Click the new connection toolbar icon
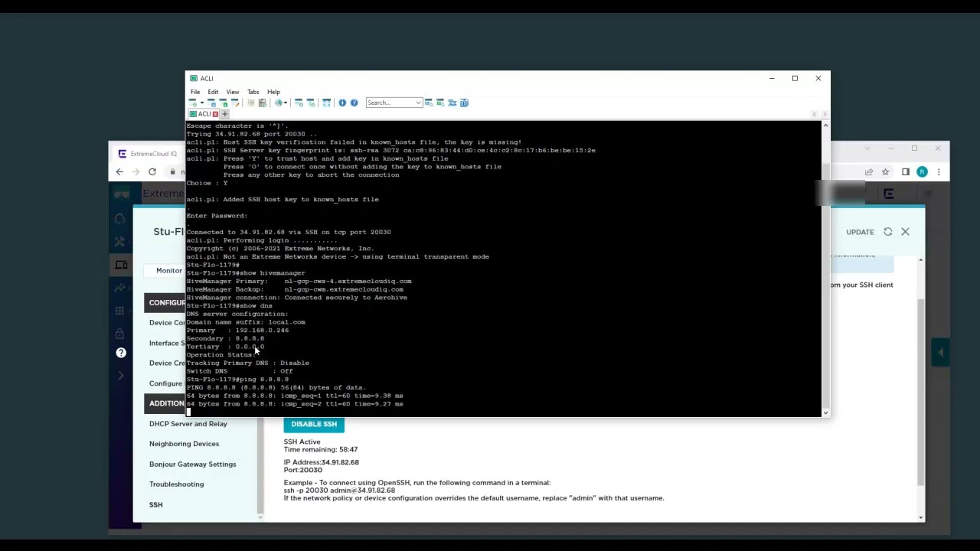The width and height of the screenshot is (980, 551). click(193, 103)
